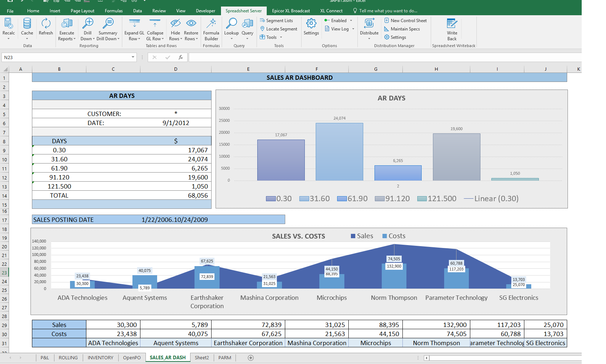Select Summary Drill Down
This screenshot has height=364, width=606.
[x=108, y=29]
